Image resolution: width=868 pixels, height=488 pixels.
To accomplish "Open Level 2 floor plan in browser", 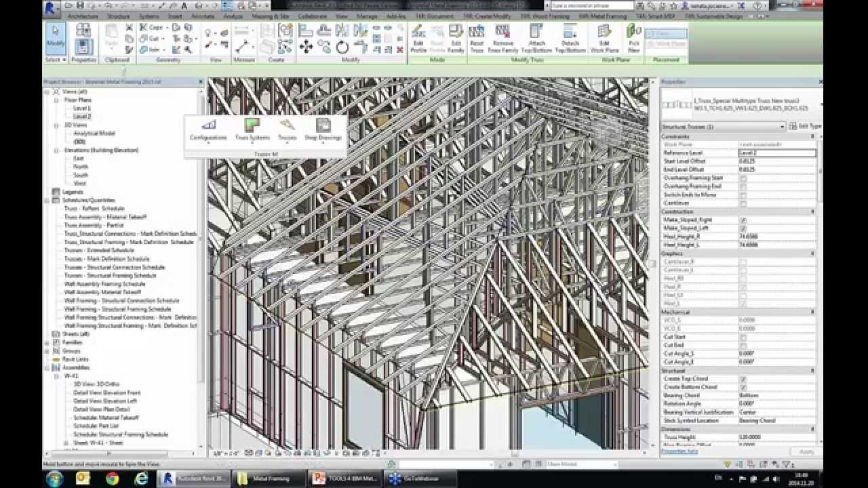I will [x=82, y=117].
